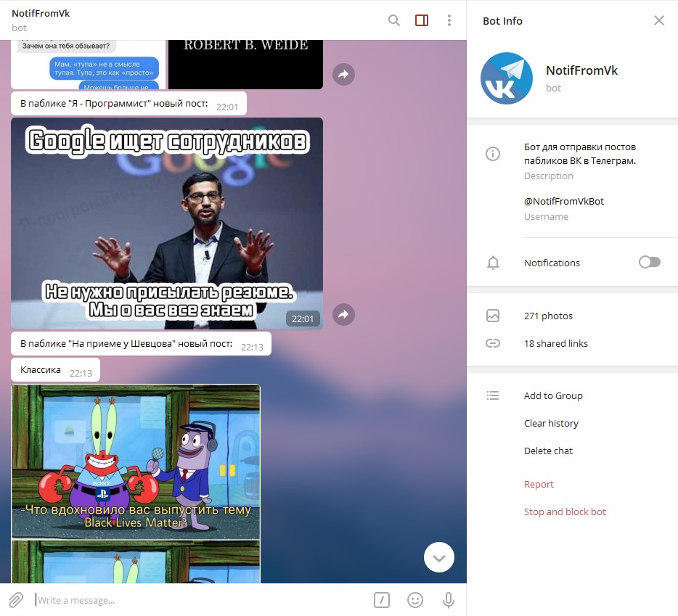Click the shared links chain icon
This screenshot has height=616, width=678.
pyautogui.click(x=492, y=343)
